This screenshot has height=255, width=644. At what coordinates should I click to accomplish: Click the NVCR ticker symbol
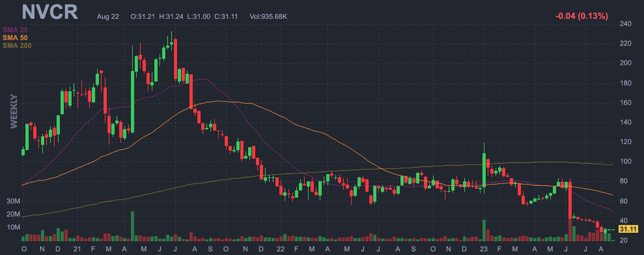pyautogui.click(x=50, y=12)
